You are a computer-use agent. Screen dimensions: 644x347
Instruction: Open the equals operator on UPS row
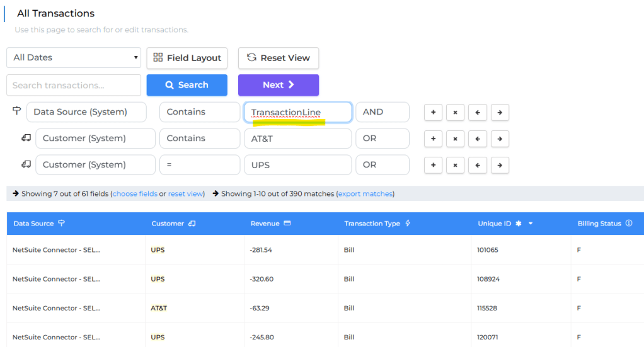coord(199,165)
